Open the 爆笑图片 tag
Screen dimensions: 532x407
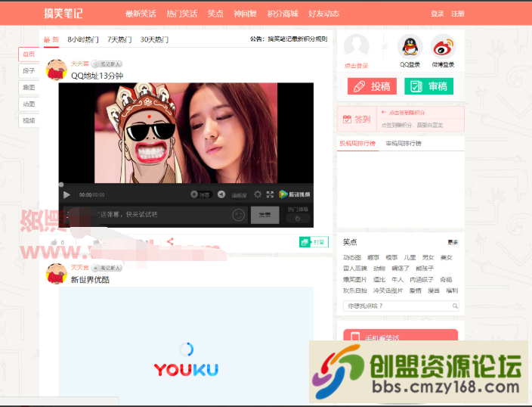(355, 279)
